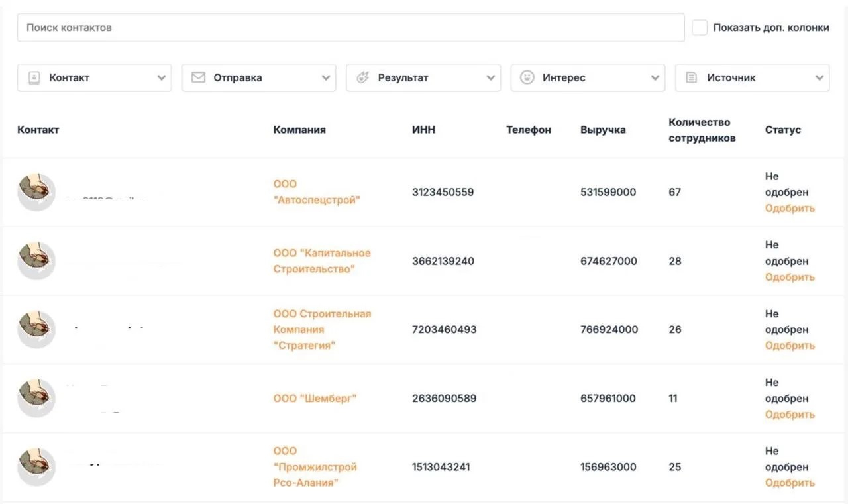Viewport: 848px width, 504px height.
Task: Click the chevron arrow of Результат dropdown
Action: tap(490, 78)
